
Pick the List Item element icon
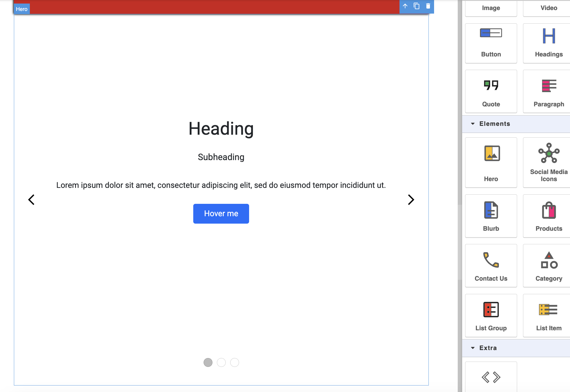pyautogui.click(x=548, y=310)
